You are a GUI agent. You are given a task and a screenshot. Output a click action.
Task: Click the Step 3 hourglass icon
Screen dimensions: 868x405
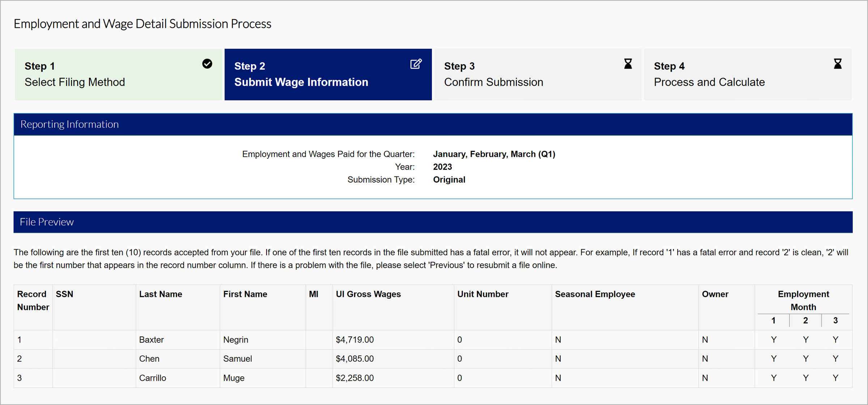[x=628, y=64]
